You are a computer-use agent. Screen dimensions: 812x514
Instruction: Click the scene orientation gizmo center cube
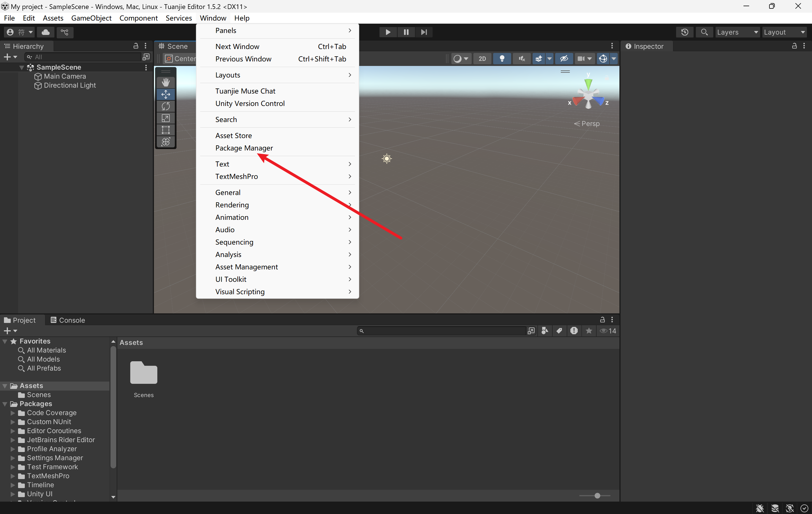click(588, 95)
